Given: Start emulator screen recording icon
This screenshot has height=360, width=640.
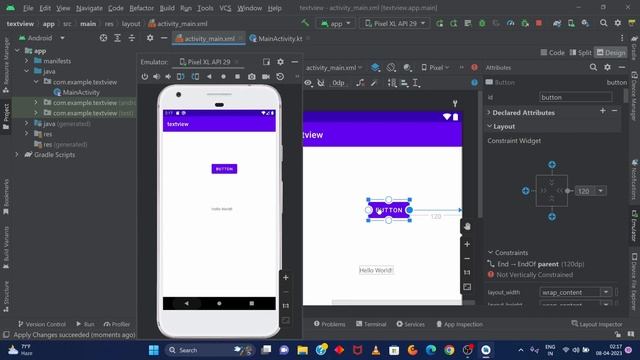Looking at the screenshot, I should point(266,77).
